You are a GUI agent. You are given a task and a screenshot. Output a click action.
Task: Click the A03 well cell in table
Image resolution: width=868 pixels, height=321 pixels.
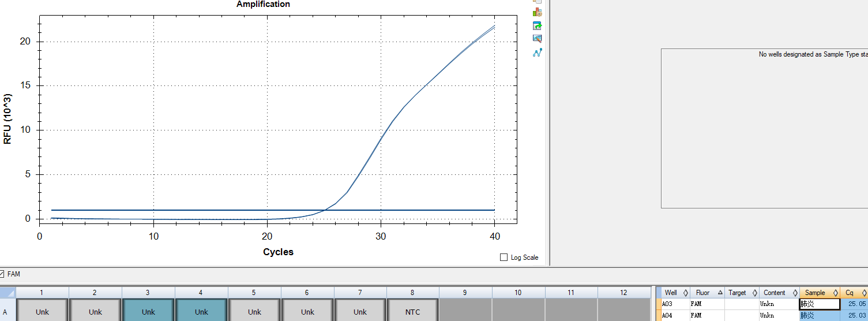(x=675, y=304)
